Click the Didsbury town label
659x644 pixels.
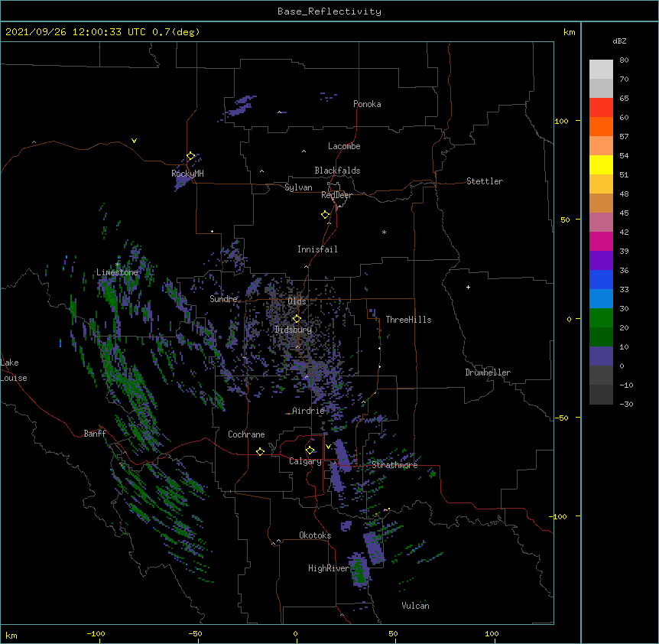[x=293, y=330]
